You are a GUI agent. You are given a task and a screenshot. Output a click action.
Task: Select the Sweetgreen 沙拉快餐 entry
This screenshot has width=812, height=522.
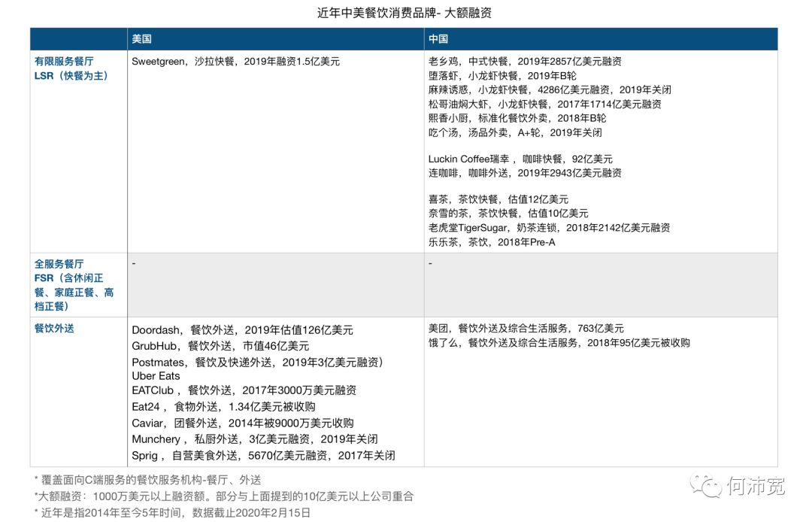[x=235, y=61]
